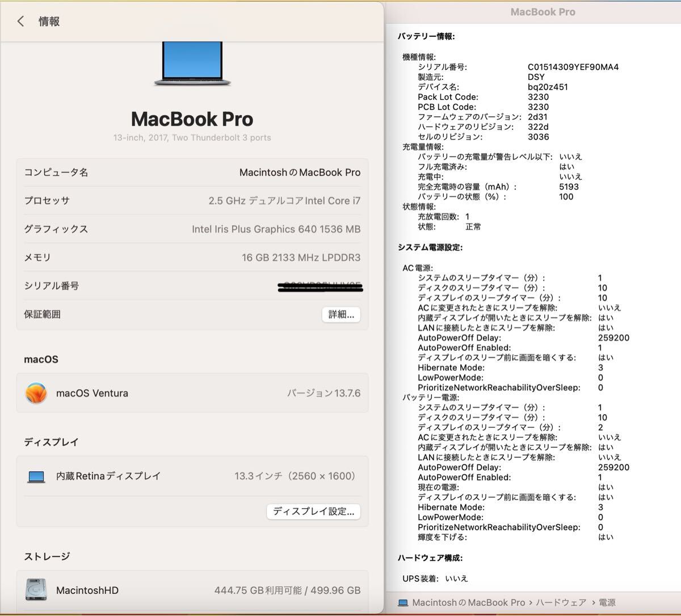Click the 輝度を下げる: setting label
The width and height of the screenshot is (681, 616).
coord(443,537)
